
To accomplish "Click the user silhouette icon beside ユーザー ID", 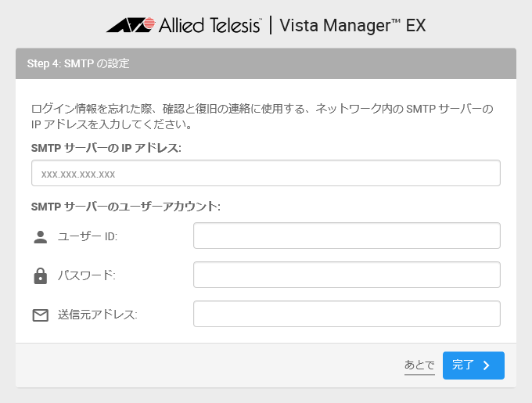I will tap(41, 237).
